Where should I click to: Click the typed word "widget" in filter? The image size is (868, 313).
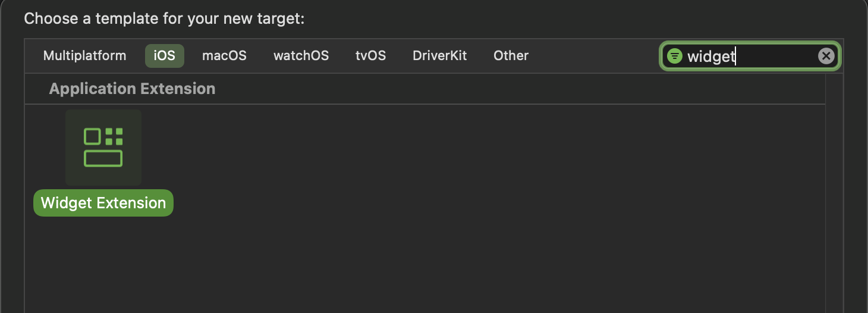710,57
